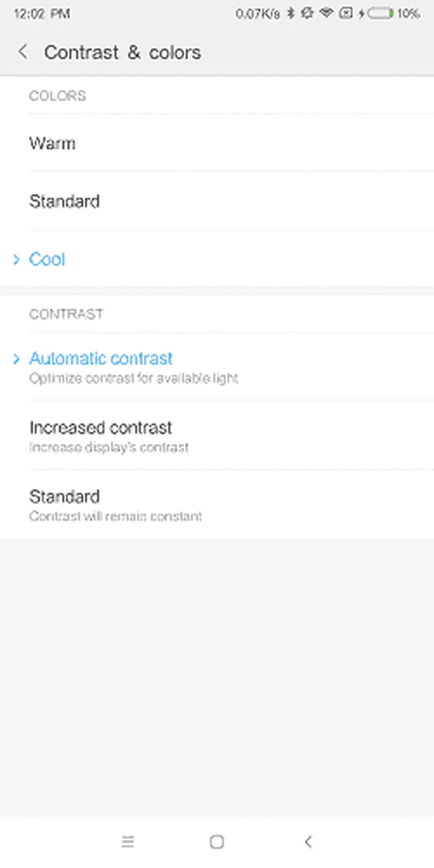Tap the clock time in status bar
The image size is (434, 868).
click(x=42, y=14)
